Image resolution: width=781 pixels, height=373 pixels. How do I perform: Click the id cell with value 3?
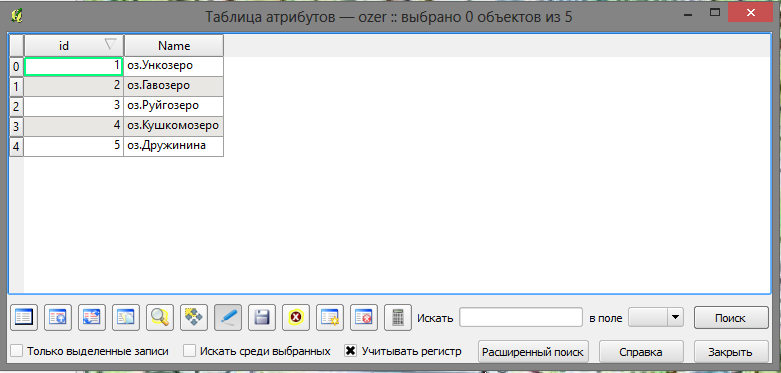tap(74, 106)
